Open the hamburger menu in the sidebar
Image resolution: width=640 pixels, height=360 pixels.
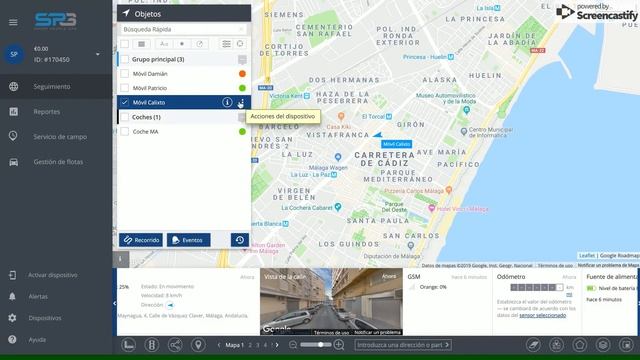click(13, 22)
